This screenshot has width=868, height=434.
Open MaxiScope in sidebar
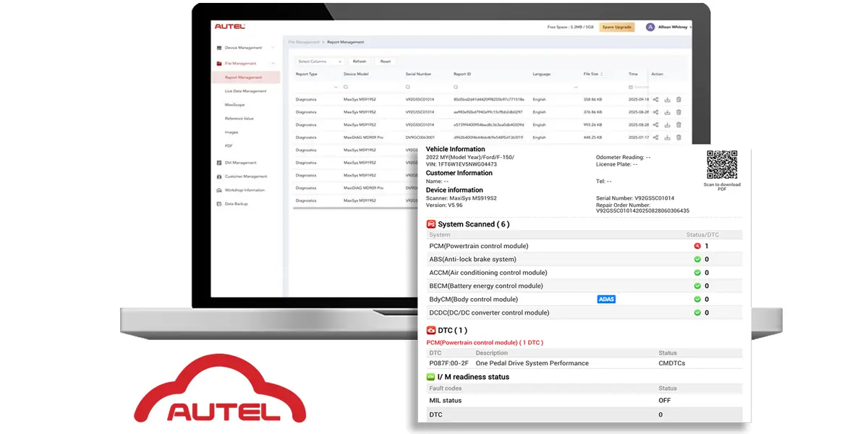pos(234,105)
